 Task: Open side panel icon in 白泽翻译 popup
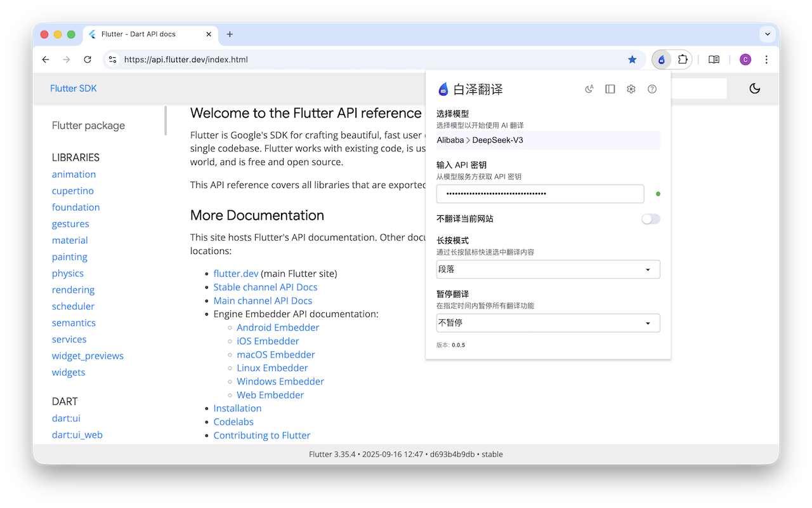click(x=610, y=89)
